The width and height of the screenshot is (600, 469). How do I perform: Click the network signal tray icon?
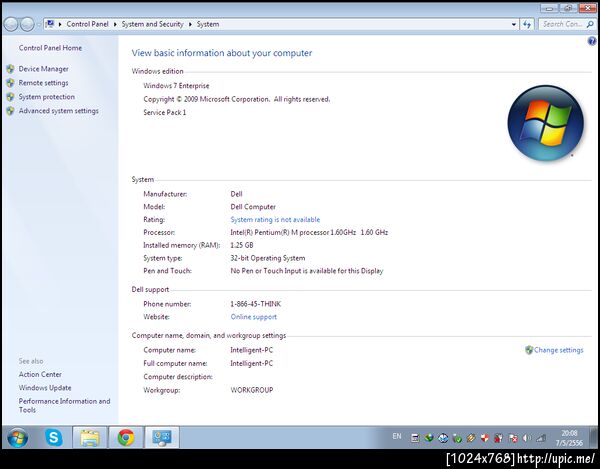(x=541, y=438)
